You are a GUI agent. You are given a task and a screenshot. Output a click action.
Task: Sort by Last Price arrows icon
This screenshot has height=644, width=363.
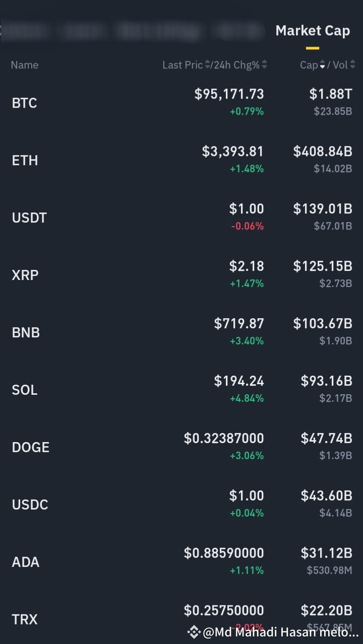click(207, 65)
